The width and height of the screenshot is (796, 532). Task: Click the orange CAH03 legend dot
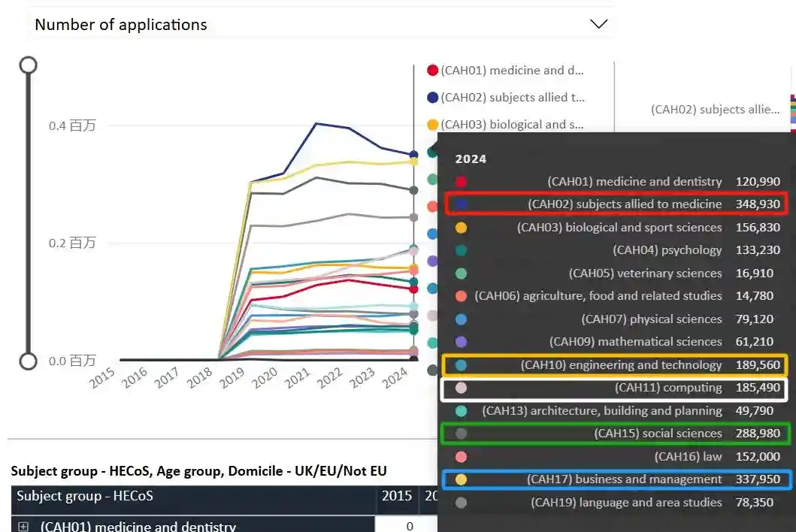coord(432,125)
